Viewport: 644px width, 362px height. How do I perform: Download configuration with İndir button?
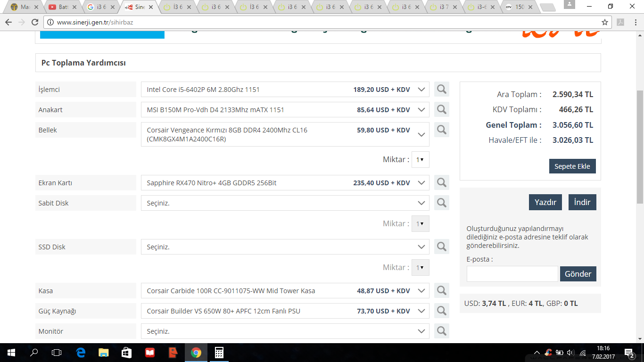[582, 202]
